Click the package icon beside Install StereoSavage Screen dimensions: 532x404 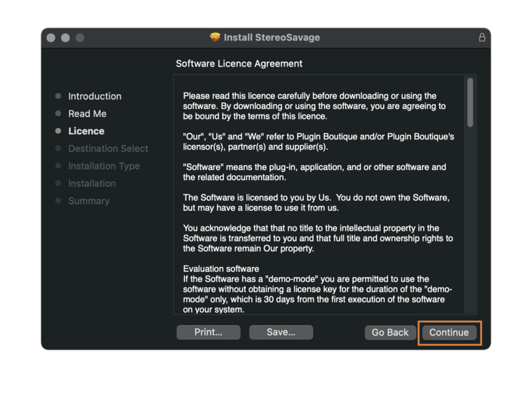[x=215, y=38]
